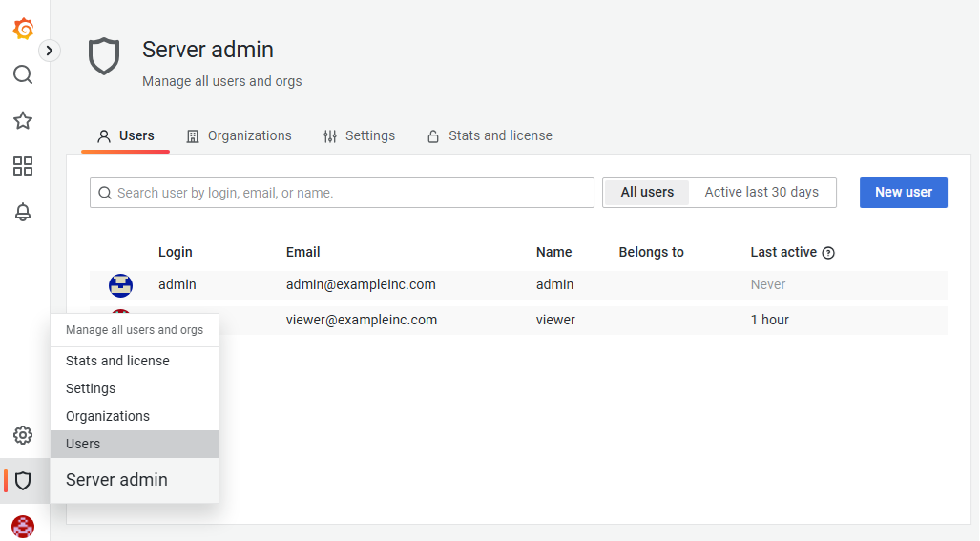Screen dimensions: 980x541
Task: Choose Stats and license in popup menu
Action: pyautogui.click(x=117, y=361)
